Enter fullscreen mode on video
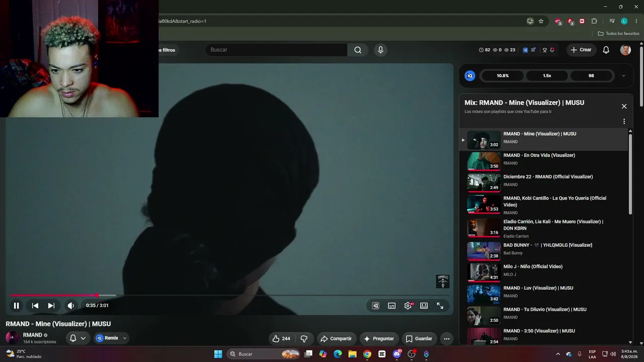Image resolution: width=644 pixels, height=362 pixels. [440, 306]
